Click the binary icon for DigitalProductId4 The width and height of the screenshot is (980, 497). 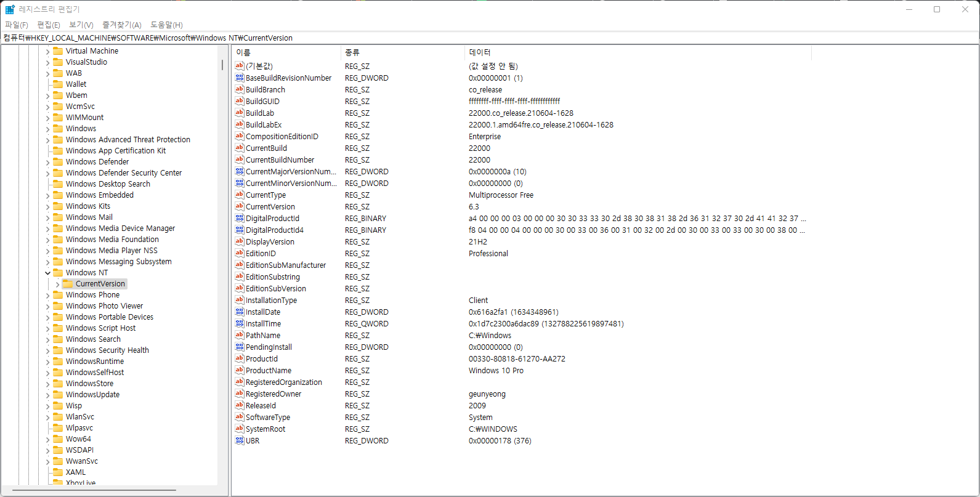pos(240,230)
